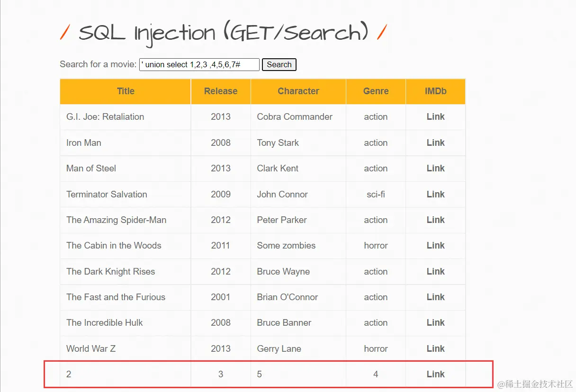
Task: Open the Link in the injected 2,3,5,4 row
Action: [435, 374]
